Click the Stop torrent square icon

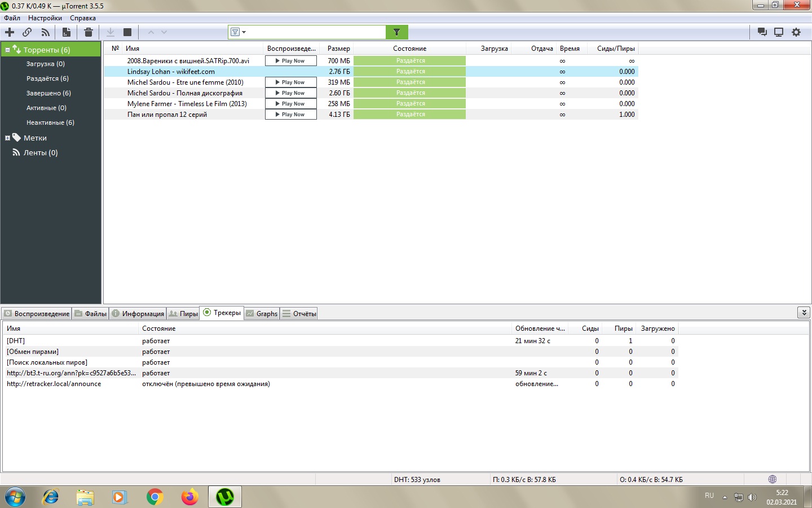pos(127,32)
